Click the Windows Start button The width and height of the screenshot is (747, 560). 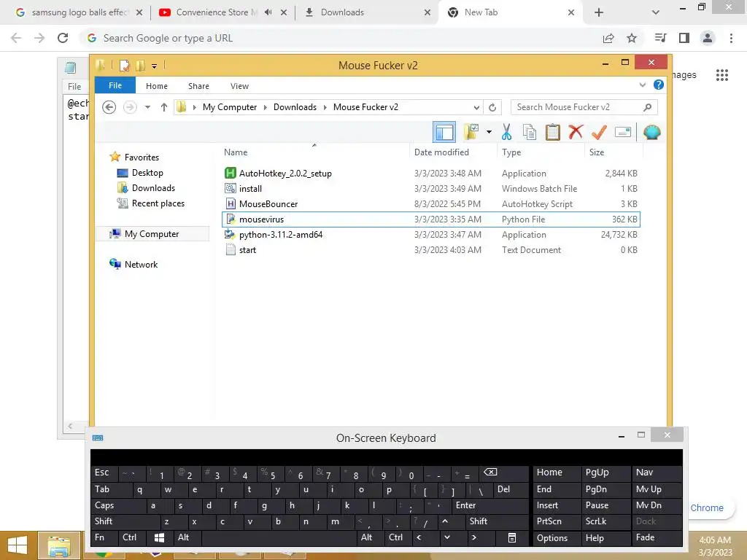(18, 545)
